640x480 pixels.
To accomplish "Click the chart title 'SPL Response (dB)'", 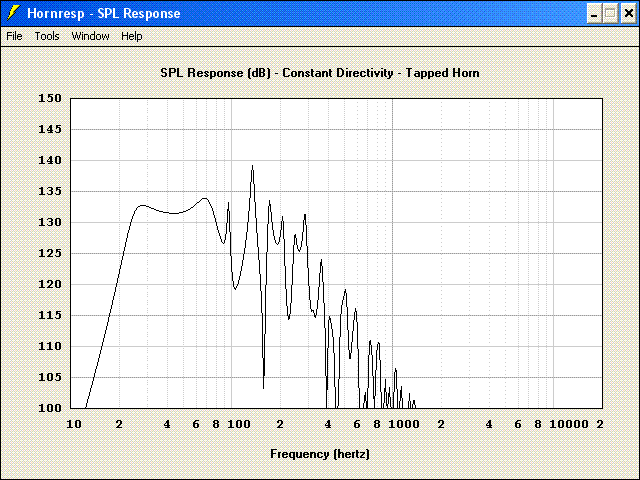I will pyautogui.click(x=216, y=73).
